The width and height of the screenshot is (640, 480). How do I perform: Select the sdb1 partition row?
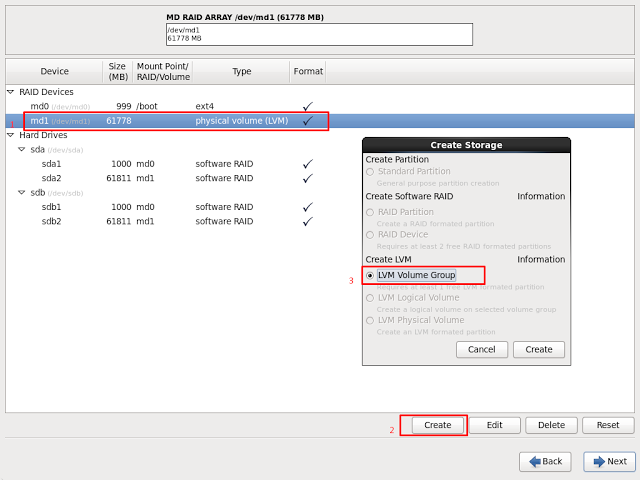[150, 206]
